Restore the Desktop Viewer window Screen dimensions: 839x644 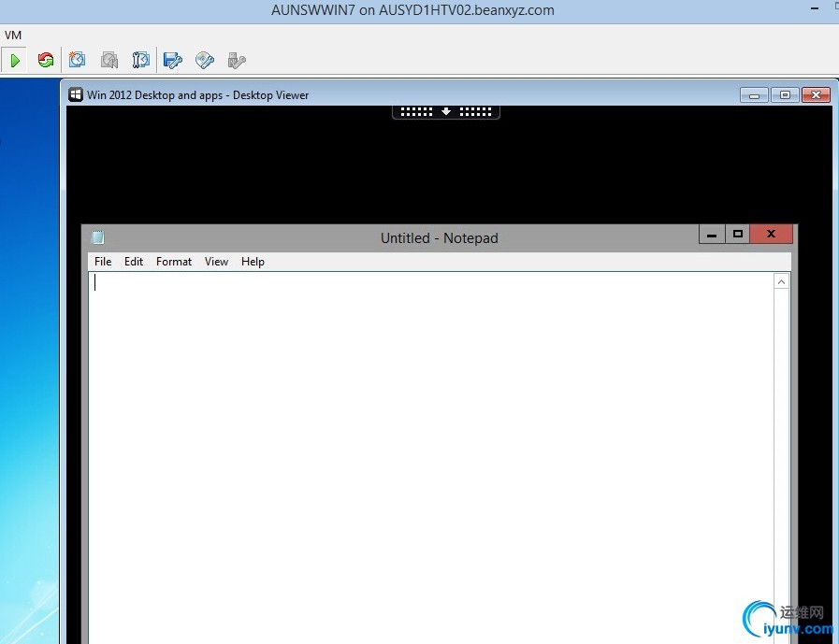click(785, 95)
